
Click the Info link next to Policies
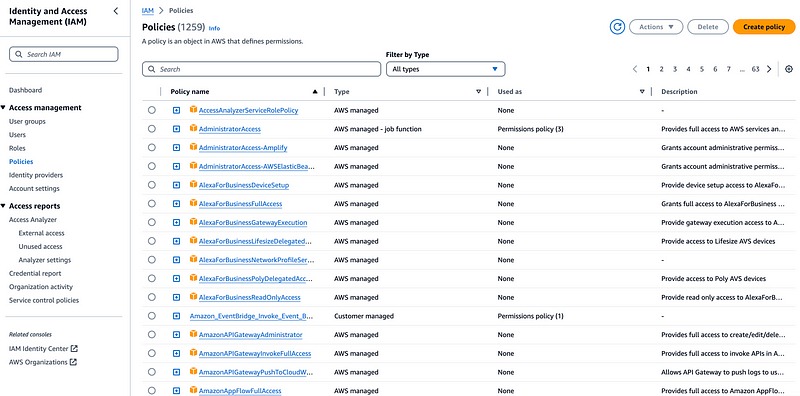pos(214,28)
